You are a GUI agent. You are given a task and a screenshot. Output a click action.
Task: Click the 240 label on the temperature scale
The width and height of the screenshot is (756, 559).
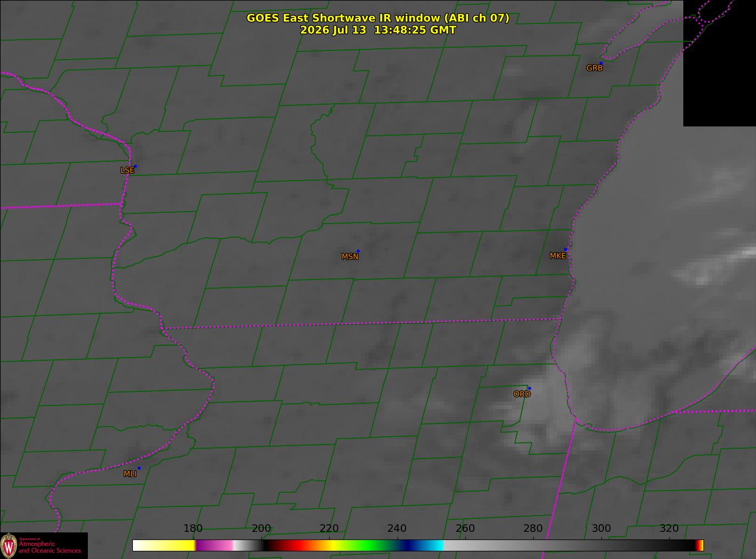coord(397,529)
